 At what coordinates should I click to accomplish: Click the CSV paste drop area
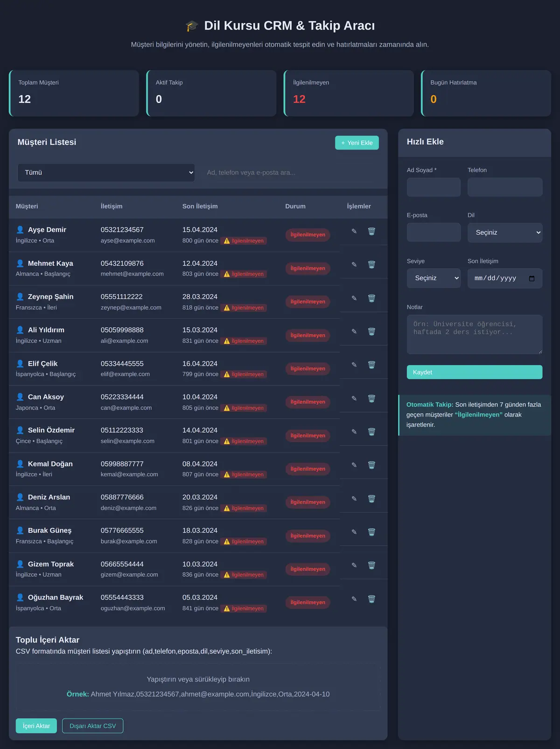tap(198, 687)
